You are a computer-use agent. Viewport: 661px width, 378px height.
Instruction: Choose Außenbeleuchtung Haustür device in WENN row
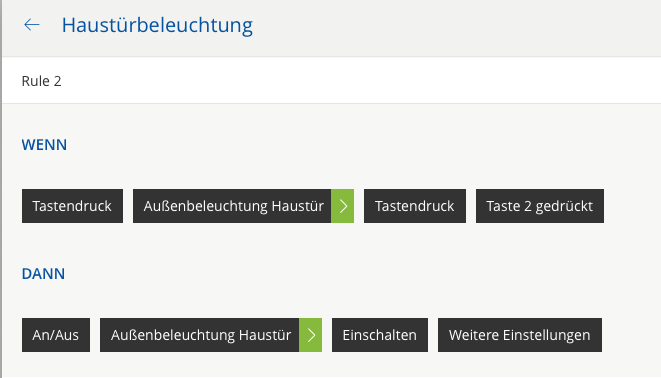pyautogui.click(x=232, y=206)
